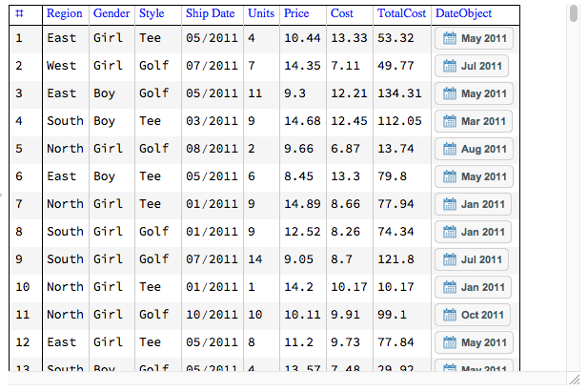Sort by the Cost column header
This screenshot has width=588, height=392.
[341, 13]
